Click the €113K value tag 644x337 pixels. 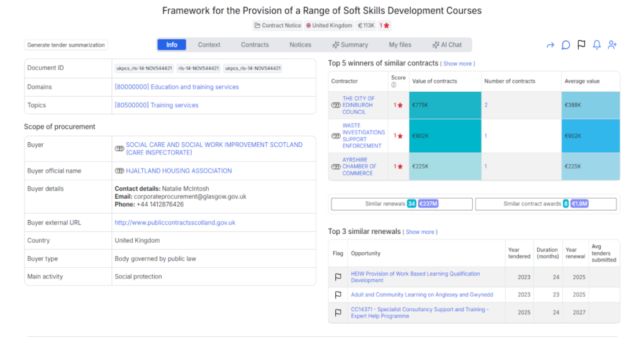[366, 25]
